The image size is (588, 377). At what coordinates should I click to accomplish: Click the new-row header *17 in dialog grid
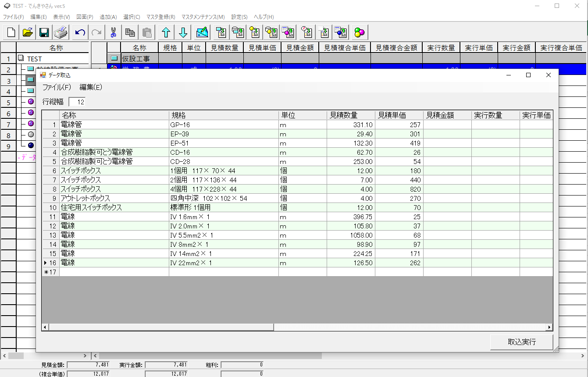(50, 272)
